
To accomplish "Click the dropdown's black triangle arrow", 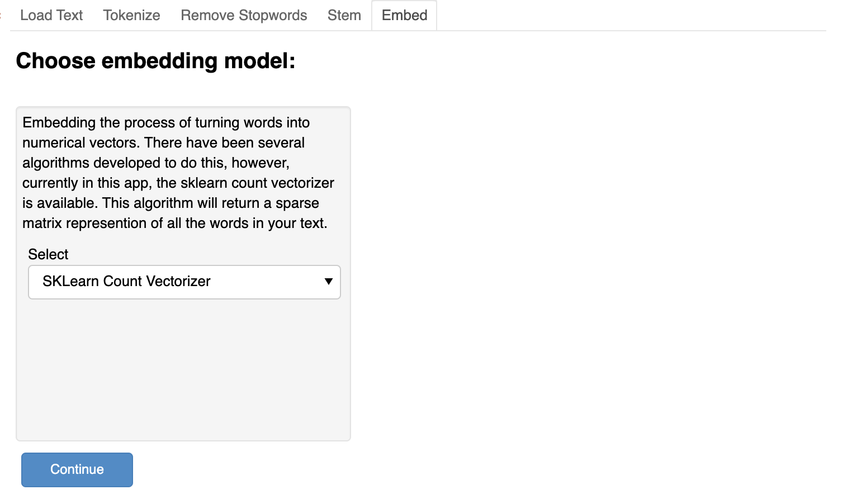I will (x=329, y=282).
